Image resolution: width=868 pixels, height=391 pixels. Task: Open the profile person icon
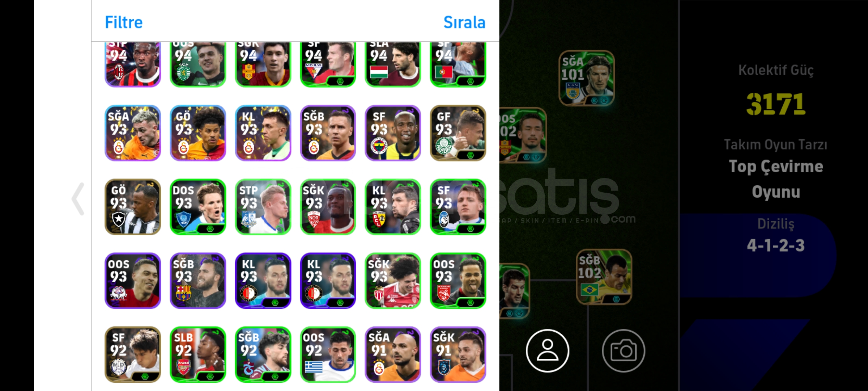point(548,350)
